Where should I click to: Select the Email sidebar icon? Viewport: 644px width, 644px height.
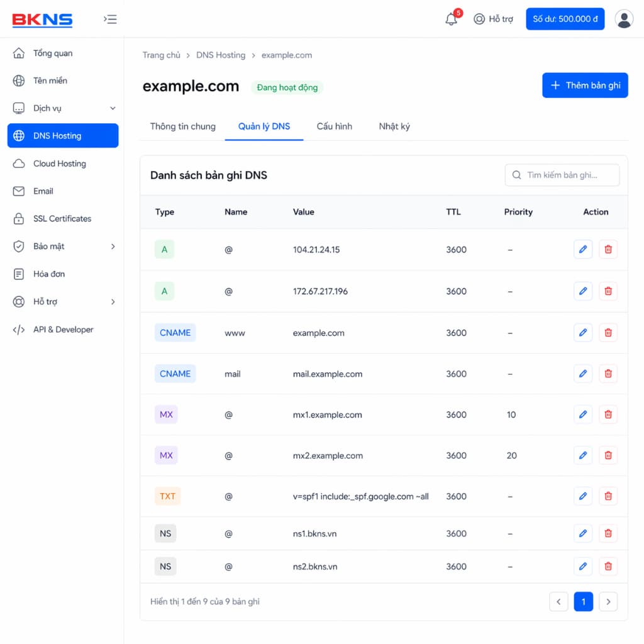20,191
